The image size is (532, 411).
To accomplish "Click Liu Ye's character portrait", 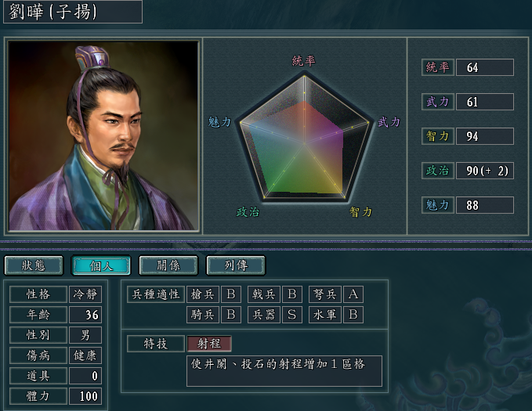I will coord(103,135).
